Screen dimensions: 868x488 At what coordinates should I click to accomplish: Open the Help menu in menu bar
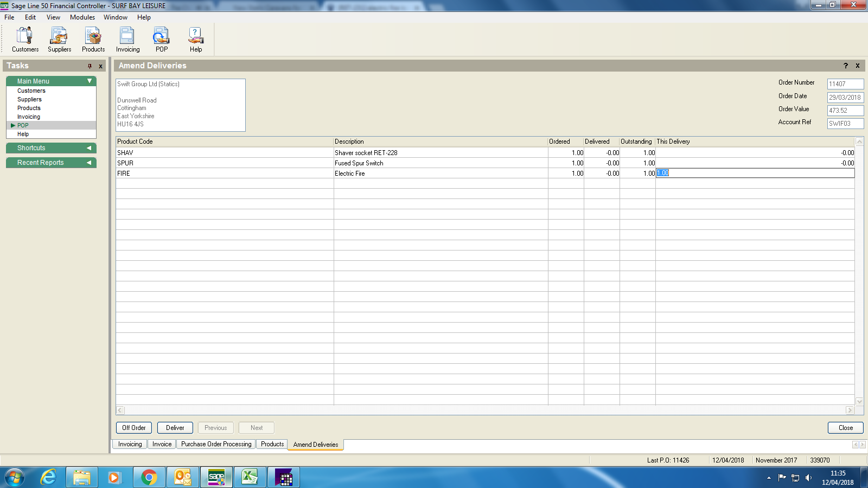(x=144, y=17)
